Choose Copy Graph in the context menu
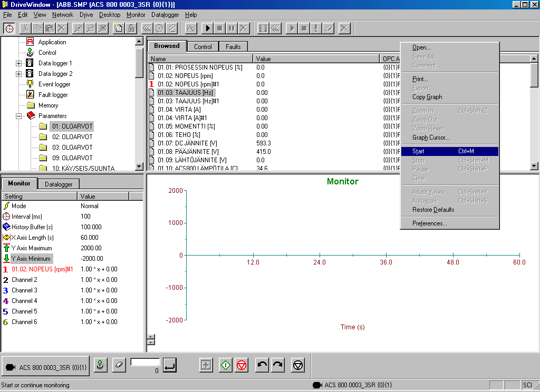This screenshot has width=540, height=392. (449, 97)
